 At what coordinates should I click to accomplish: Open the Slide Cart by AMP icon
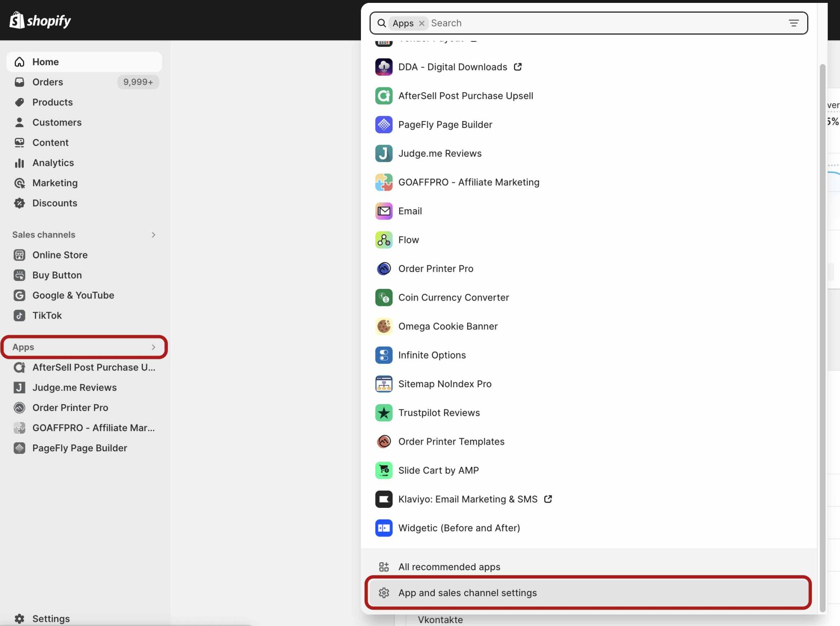pos(383,471)
